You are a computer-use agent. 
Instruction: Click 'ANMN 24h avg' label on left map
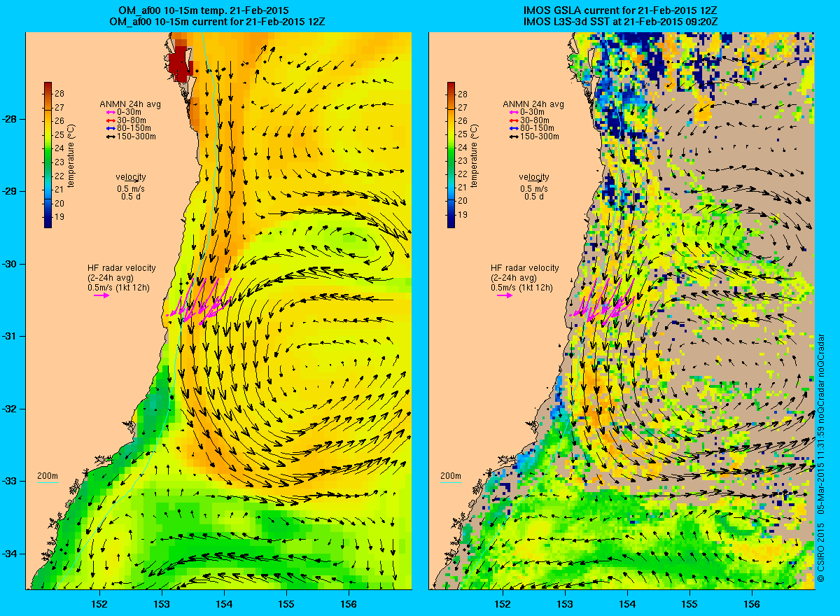[130, 104]
